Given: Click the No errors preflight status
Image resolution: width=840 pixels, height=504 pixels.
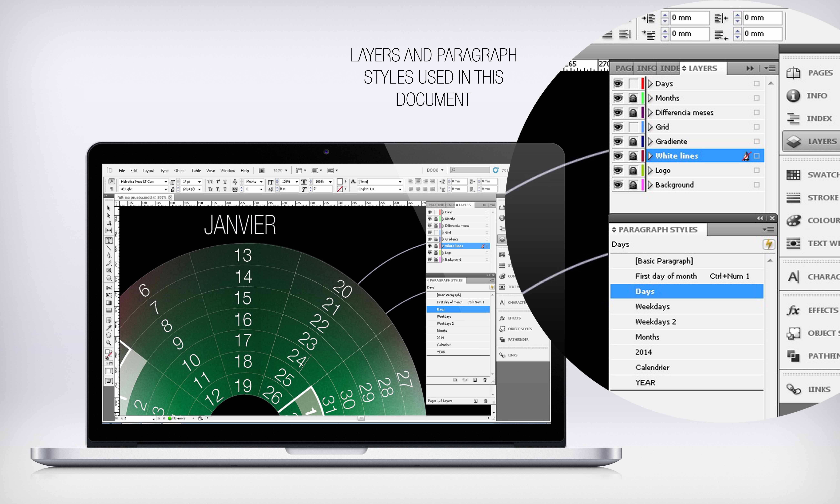Looking at the screenshot, I should click(177, 418).
